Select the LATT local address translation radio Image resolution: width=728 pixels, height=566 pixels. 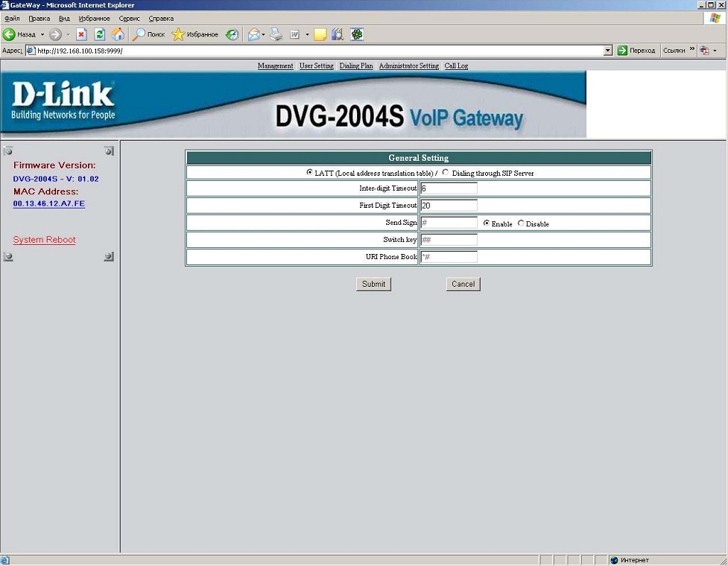coord(309,172)
